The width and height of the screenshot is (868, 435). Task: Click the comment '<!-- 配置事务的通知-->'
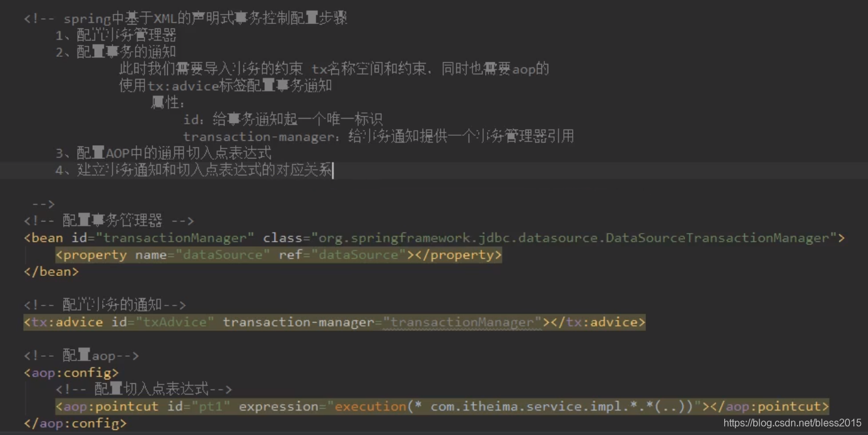105,305
